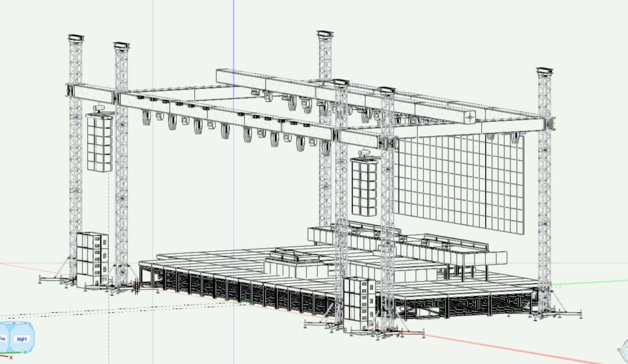The image size is (628, 364).
Task: Select the Front face on the view cube
Action: pyautogui.click(x=3, y=338)
